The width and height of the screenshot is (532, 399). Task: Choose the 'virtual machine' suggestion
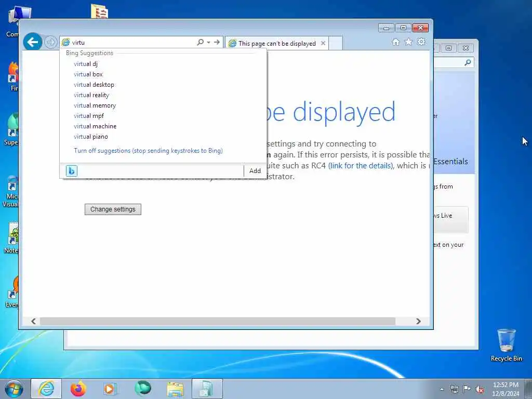click(163, 126)
